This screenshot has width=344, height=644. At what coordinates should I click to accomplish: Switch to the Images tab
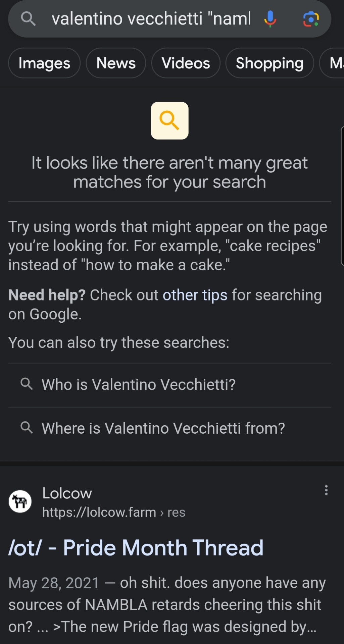[x=44, y=63]
